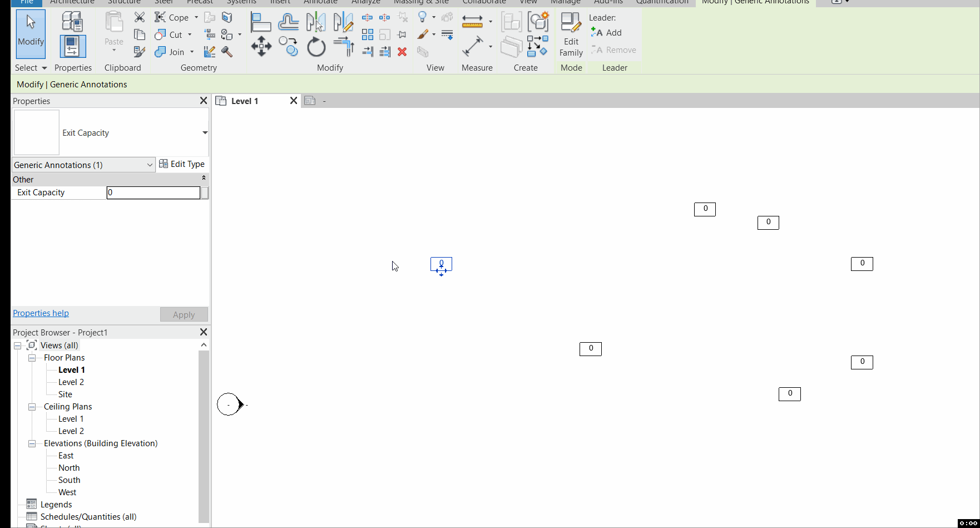
Task: Delete the selection with the red X tool
Action: [402, 52]
